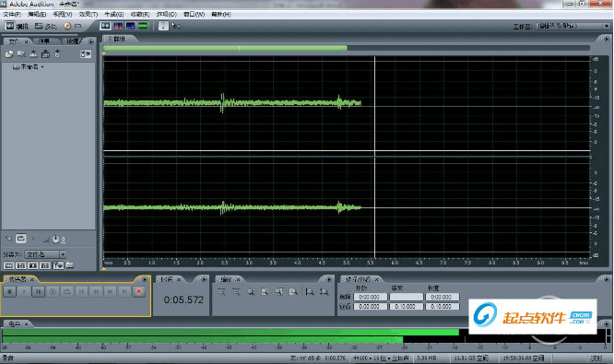This screenshot has height=364, width=614.
Task: Click the Import File folder icon
Action: tap(9, 54)
